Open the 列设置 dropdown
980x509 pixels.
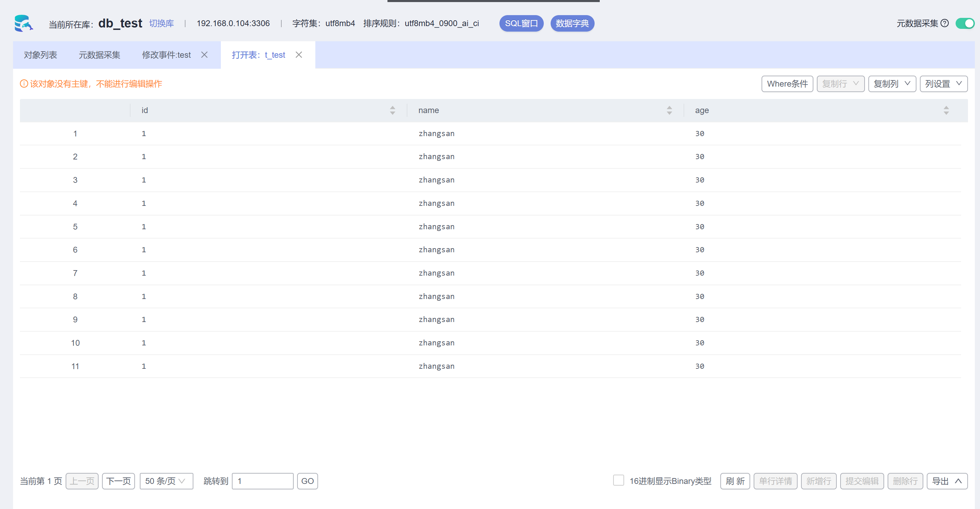point(943,84)
